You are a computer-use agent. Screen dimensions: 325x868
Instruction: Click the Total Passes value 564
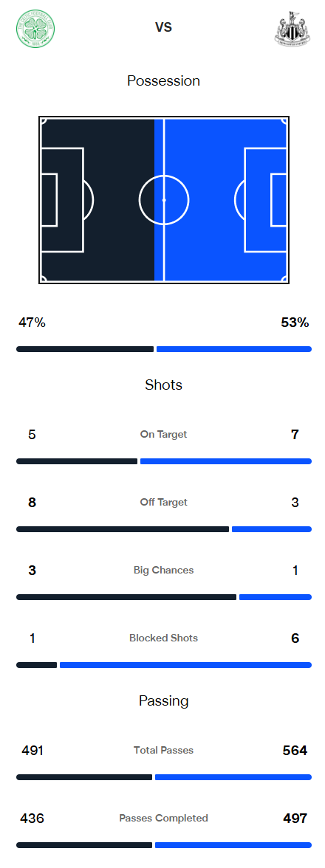295,751
